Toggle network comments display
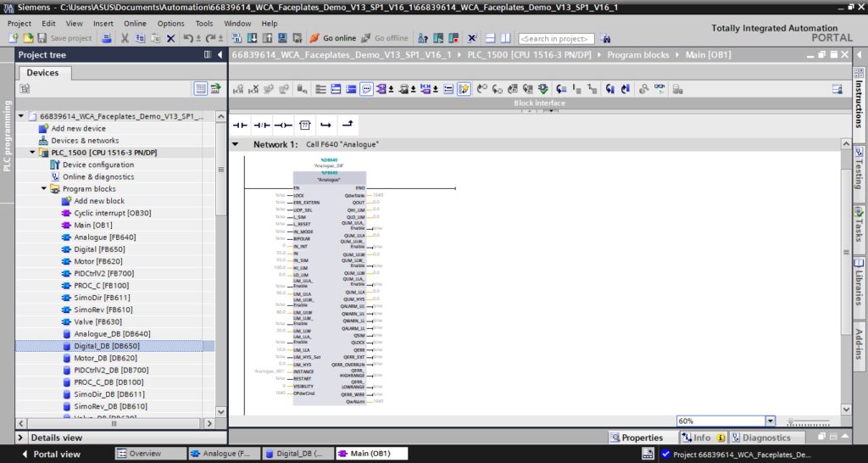The height and width of the screenshot is (463, 868). 366,89
